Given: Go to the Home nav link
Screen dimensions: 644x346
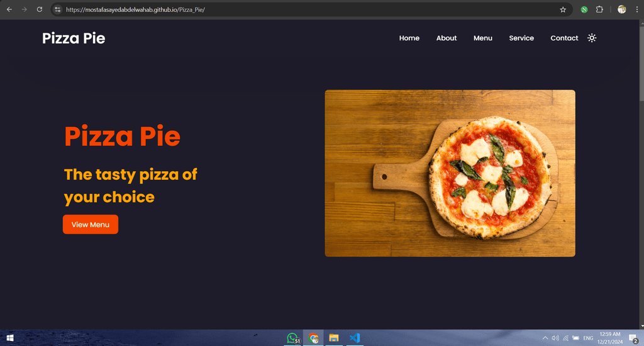Looking at the screenshot, I should tap(409, 38).
